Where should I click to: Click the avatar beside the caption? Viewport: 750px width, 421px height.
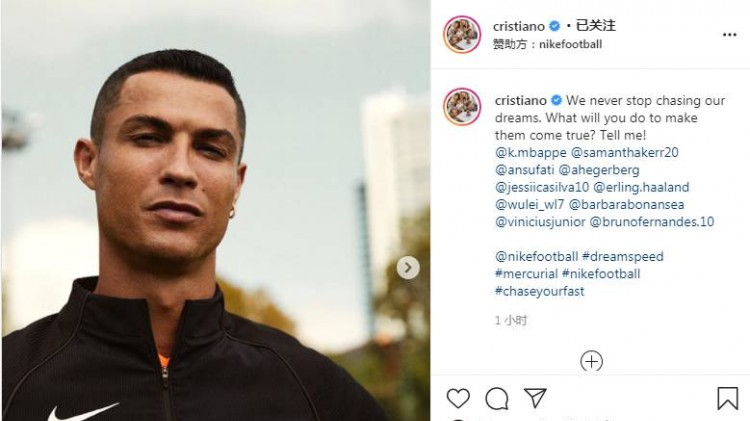click(x=462, y=106)
